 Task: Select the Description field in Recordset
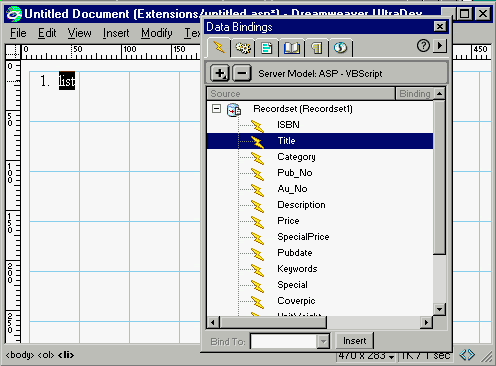point(301,205)
